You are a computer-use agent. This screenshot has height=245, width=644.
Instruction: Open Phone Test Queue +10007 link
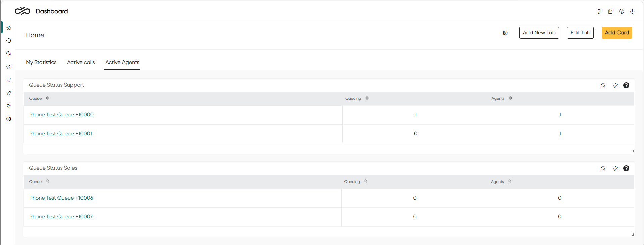tap(61, 217)
